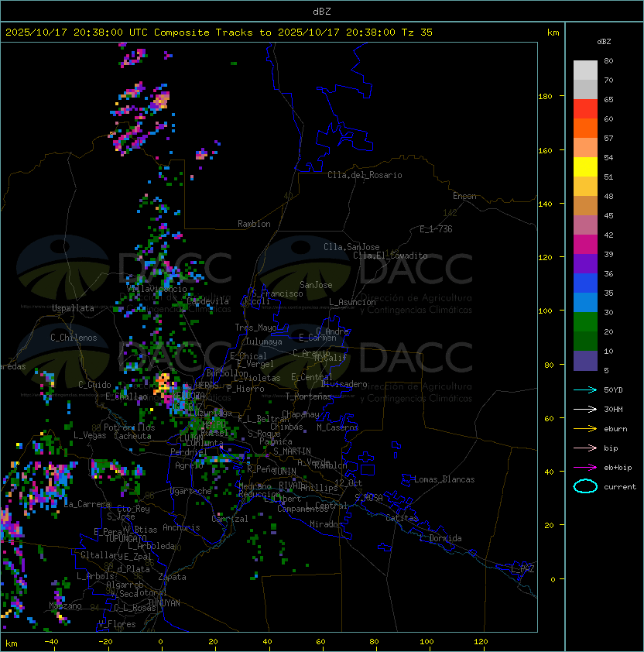This screenshot has height=652, width=644.
Task: Click the 'Mirador' map label
Action: 327,524
